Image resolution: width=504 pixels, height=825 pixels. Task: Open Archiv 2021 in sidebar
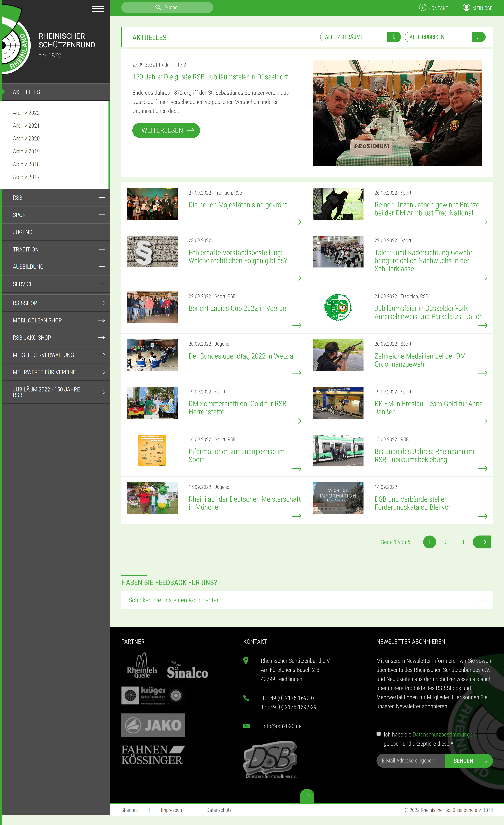(x=26, y=126)
